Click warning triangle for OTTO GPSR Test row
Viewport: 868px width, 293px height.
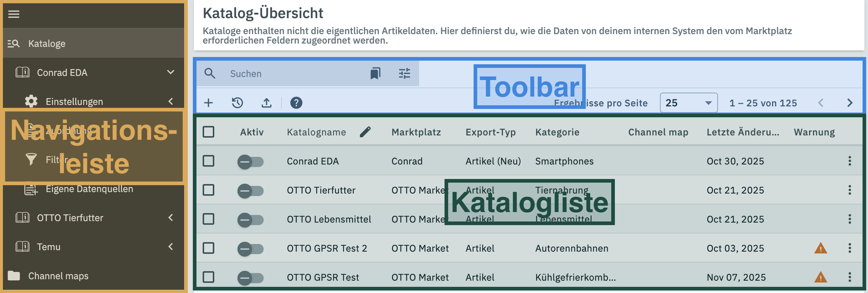coord(821,277)
